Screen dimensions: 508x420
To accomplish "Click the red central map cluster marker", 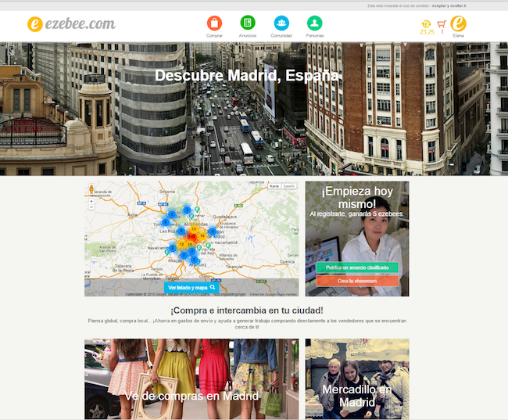I will click(x=191, y=235).
